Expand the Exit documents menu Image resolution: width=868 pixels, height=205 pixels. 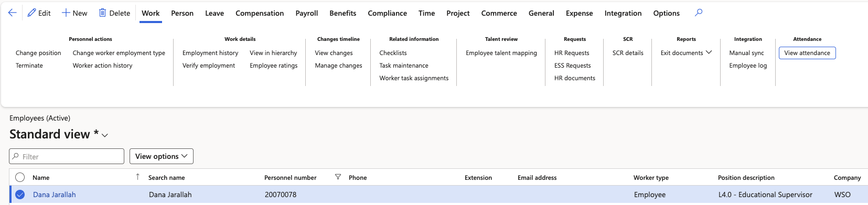coord(686,53)
